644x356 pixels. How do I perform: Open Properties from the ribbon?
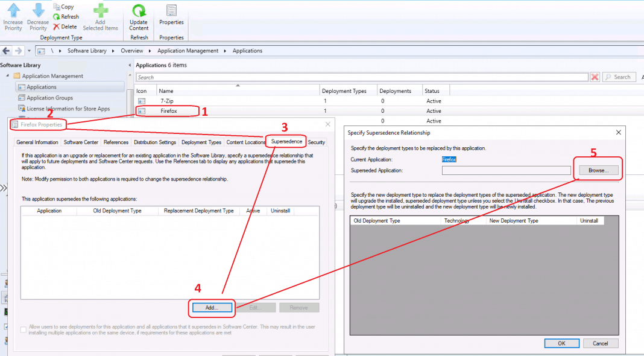click(x=171, y=11)
